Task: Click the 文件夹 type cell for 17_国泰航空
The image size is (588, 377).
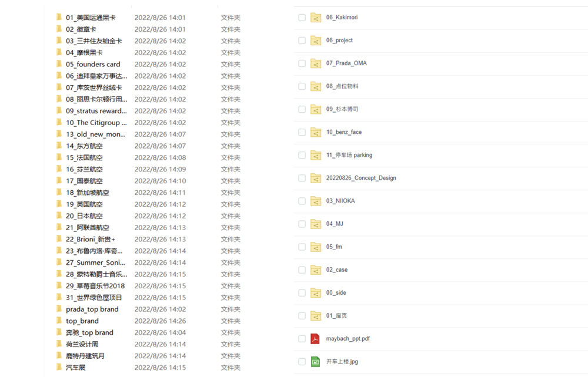Action: click(230, 181)
